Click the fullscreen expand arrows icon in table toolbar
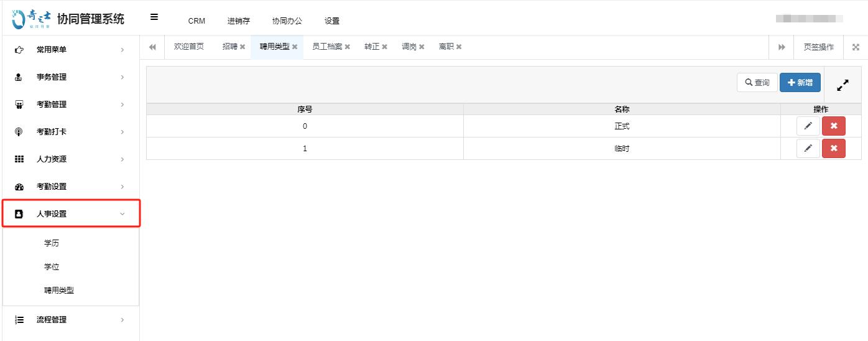868x341 pixels. [x=843, y=86]
